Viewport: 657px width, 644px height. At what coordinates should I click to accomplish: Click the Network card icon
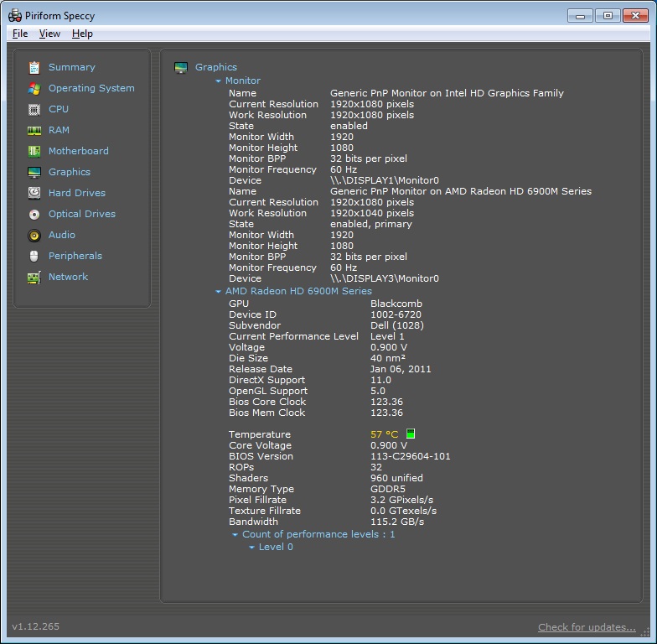click(34, 277)
